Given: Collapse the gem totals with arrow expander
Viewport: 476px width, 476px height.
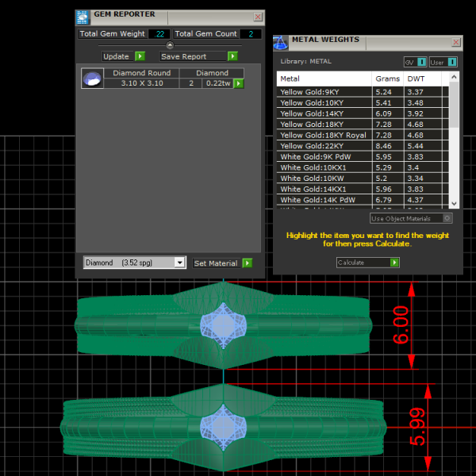Looking at the screenshot, I should pyautogui.click(x=170, y=45).
